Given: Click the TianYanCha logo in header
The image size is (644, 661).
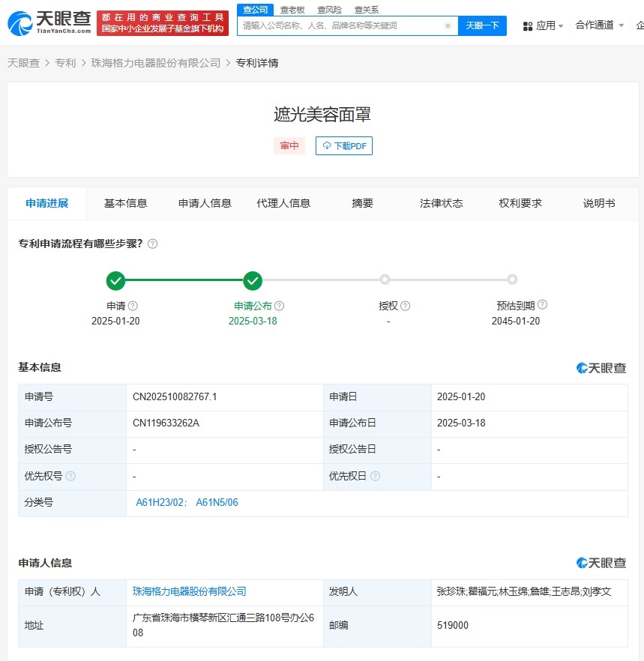Looking at the screenshot, I should [49, 22].
